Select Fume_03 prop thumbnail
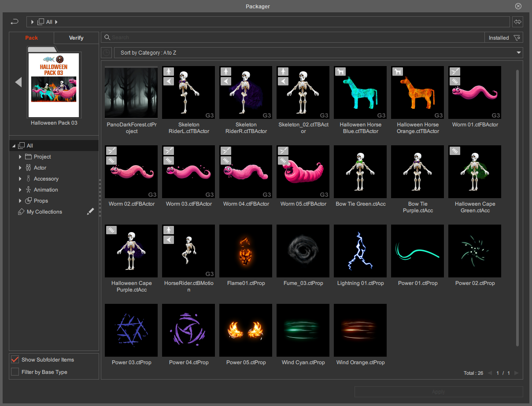This screenshot has width=532, height=406. click(303, 251)
